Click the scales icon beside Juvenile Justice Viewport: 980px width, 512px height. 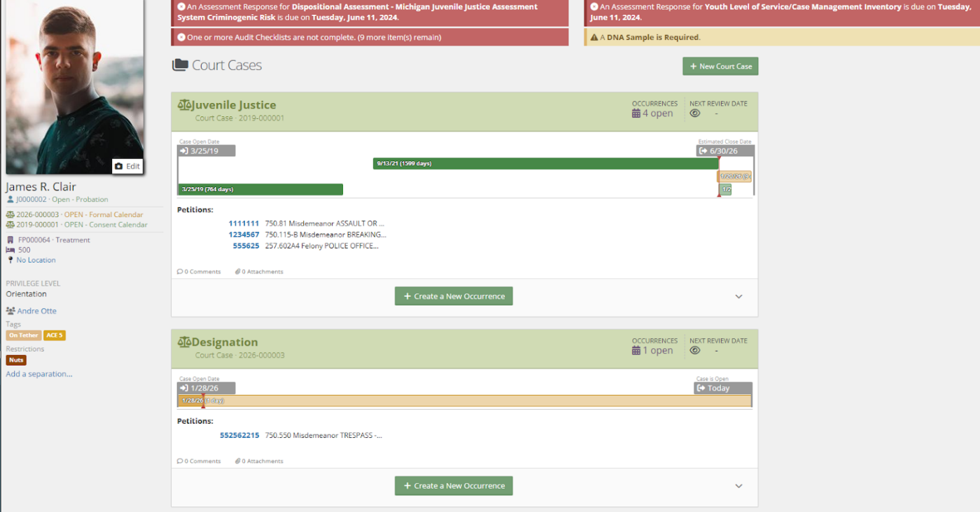[184, 105]
